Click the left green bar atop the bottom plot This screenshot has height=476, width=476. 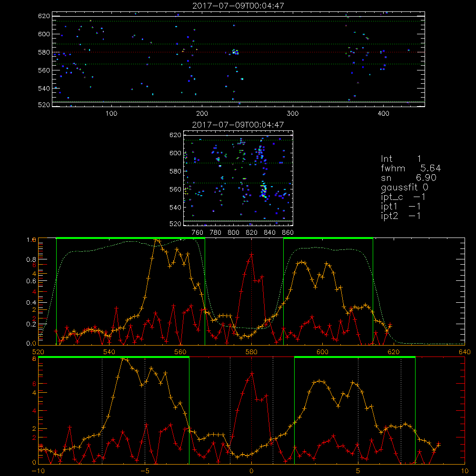click(114, 357)
